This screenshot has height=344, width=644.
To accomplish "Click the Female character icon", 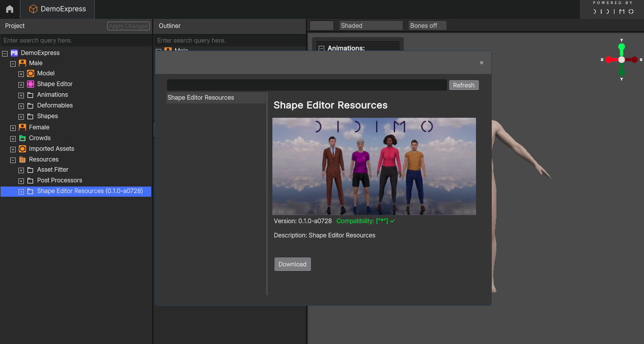I will click(22, 127).
